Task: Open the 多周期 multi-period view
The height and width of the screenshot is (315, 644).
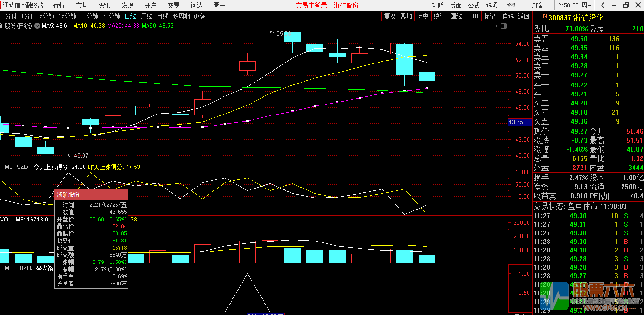Action: [181, 16]
